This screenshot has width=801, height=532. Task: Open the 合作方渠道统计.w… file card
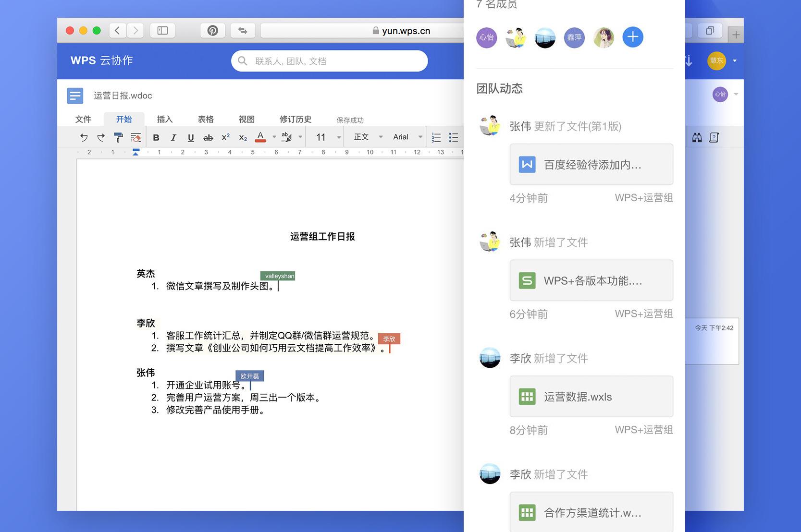click(x=592, y=512)
